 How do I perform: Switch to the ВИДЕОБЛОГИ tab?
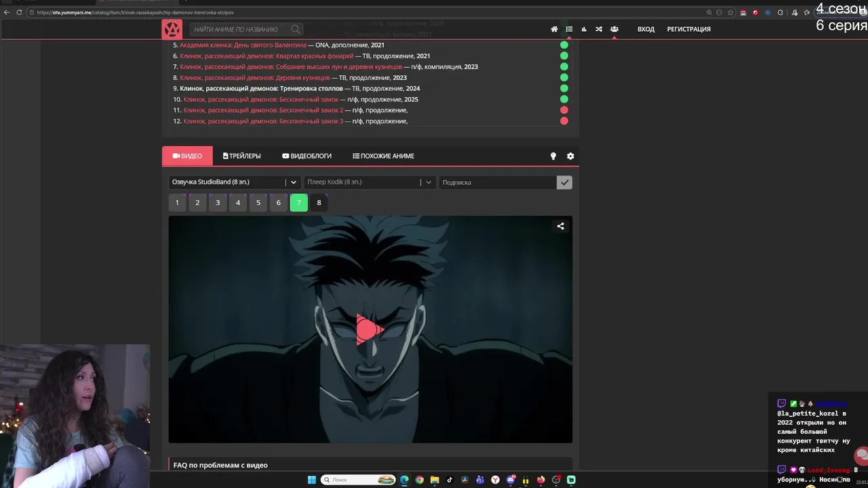pyautogui.click(x=307, y=156)
